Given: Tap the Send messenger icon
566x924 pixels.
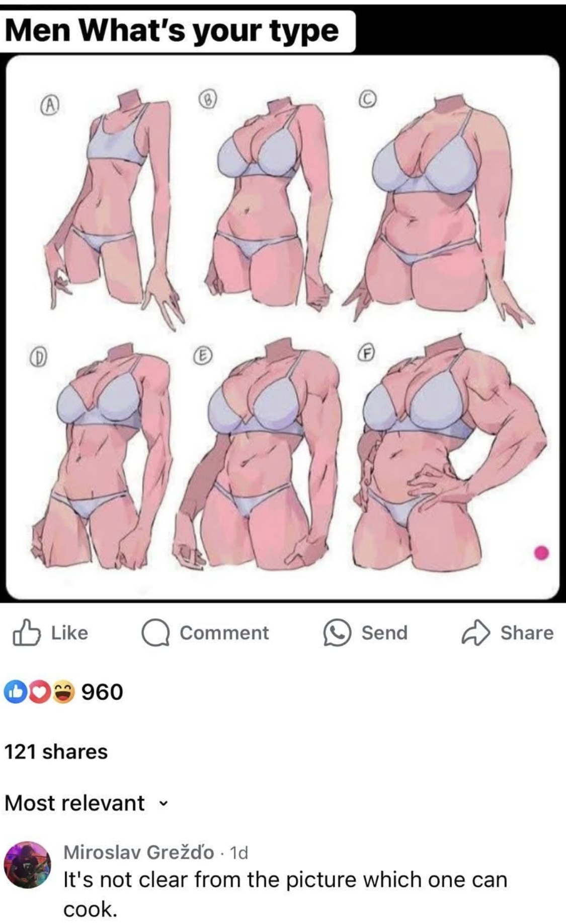Looking at the screenshot, I should 337,633.
